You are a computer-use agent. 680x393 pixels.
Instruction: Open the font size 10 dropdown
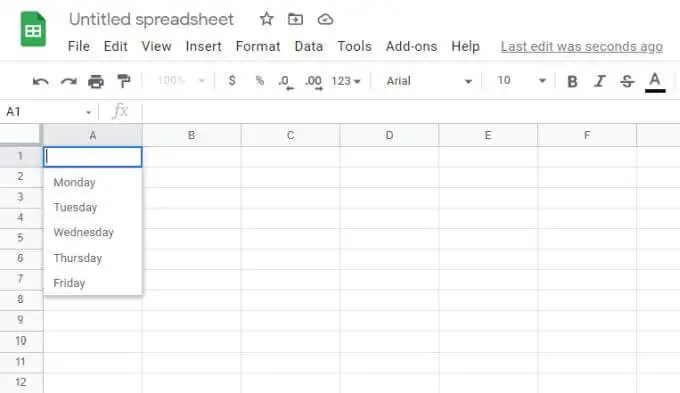[x=520, y=81]
